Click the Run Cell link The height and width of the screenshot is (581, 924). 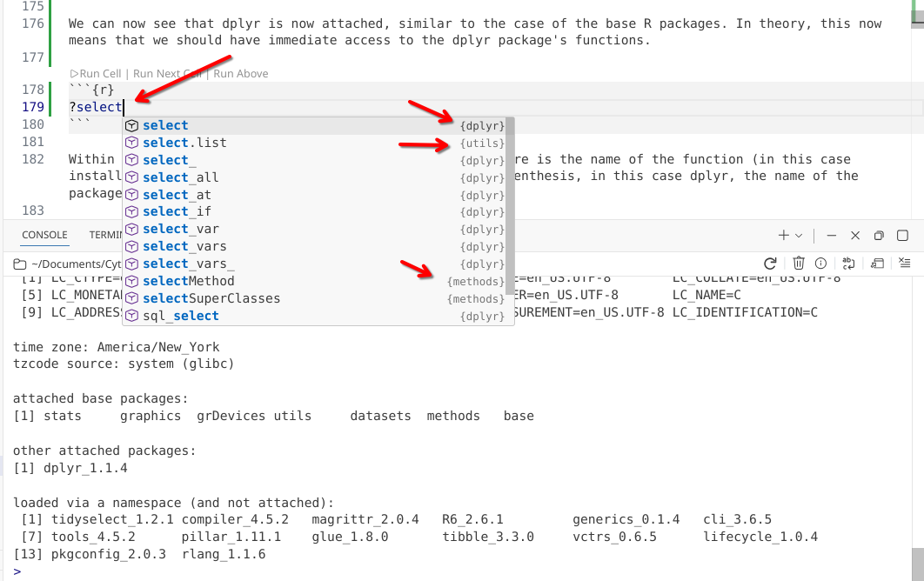(x=100, y=74)
